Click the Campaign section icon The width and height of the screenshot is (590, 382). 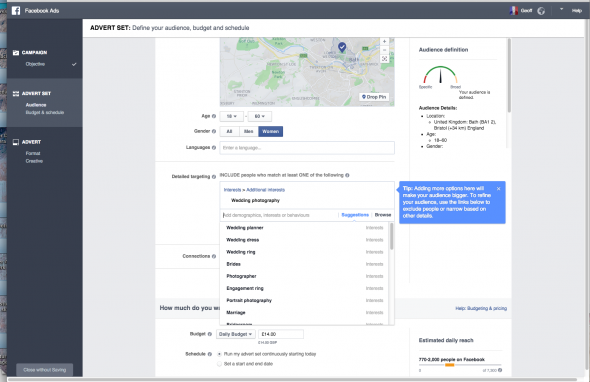point(16,53)
